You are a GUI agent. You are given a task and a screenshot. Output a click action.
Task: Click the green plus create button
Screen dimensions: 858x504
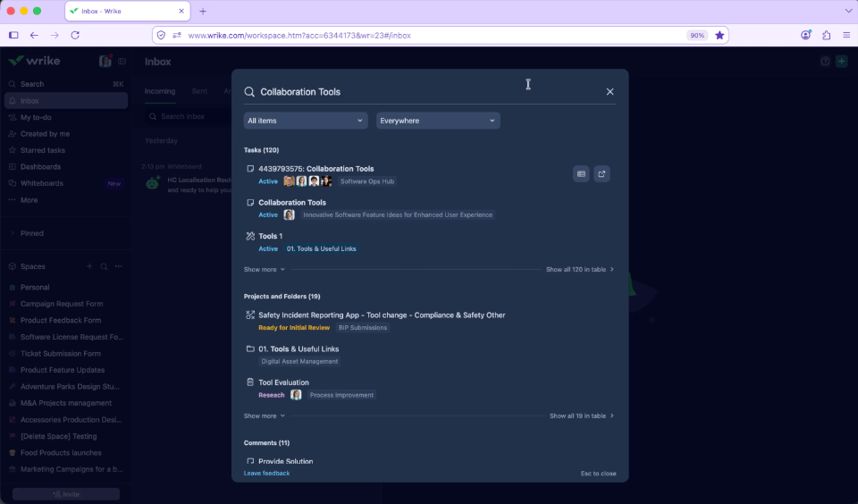(842, 62)
